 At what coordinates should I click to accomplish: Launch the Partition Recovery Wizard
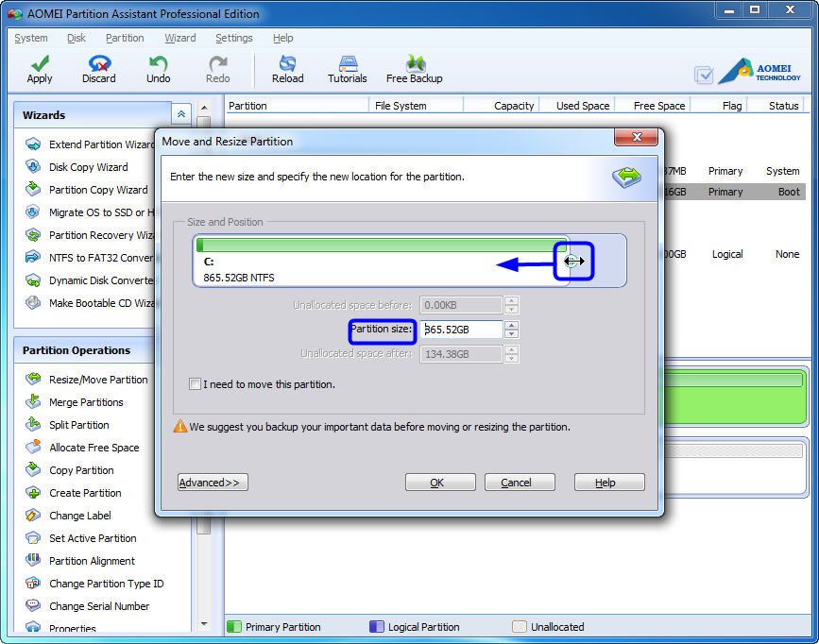[x=90, y=235]
